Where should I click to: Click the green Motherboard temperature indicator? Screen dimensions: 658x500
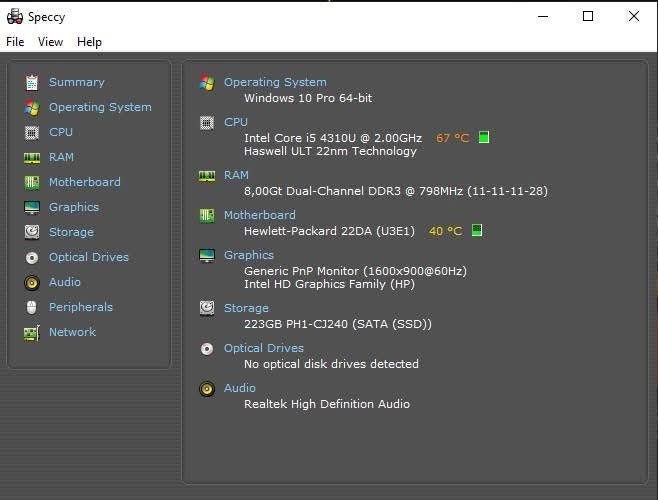coord(477,230)
